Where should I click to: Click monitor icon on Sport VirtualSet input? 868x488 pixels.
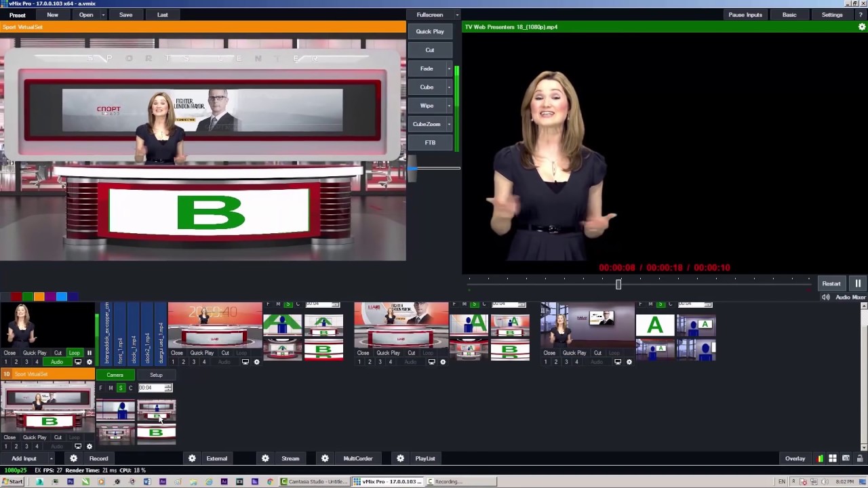[x=78, y=446]
